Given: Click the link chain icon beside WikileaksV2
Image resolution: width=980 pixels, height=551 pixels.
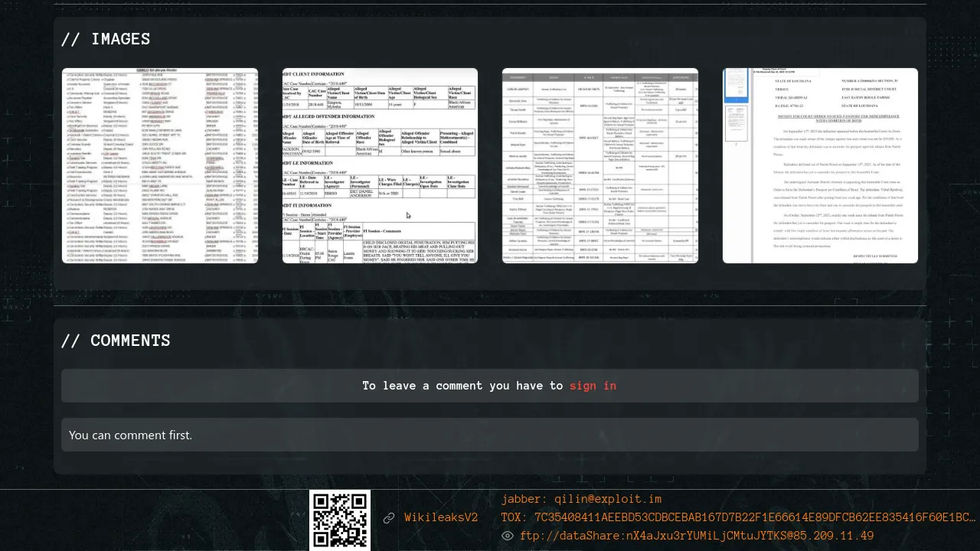Looking at the screenshot, I should pos(389,518).
